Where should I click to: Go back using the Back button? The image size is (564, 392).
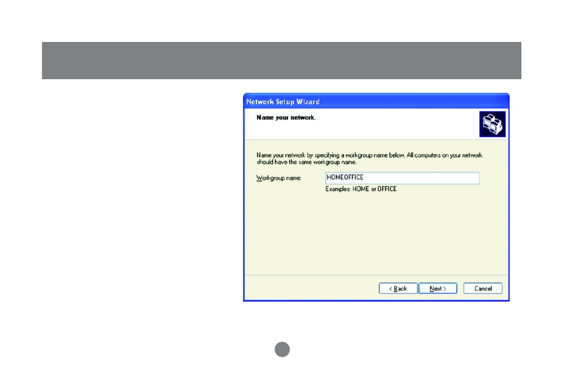[398, 289]
